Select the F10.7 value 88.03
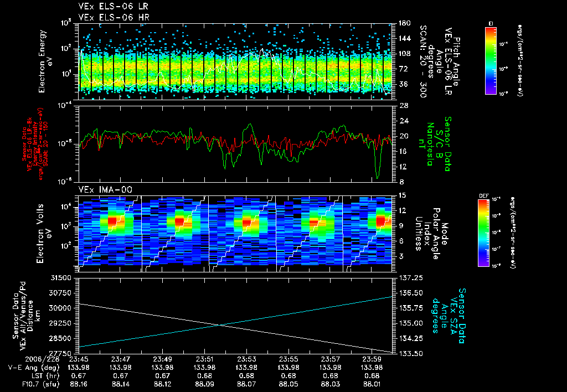Viewport: 567px width, 392px height. click(330, 384)
